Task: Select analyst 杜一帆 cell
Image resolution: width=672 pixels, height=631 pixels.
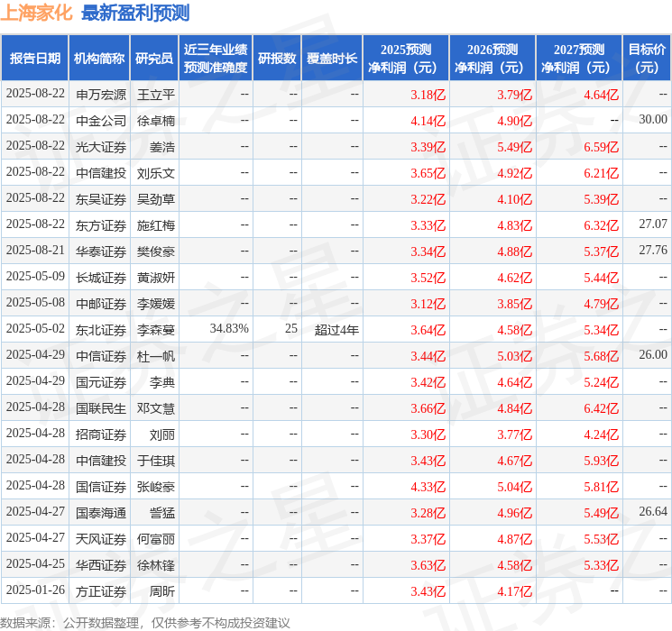Action: tap(155, 355)
